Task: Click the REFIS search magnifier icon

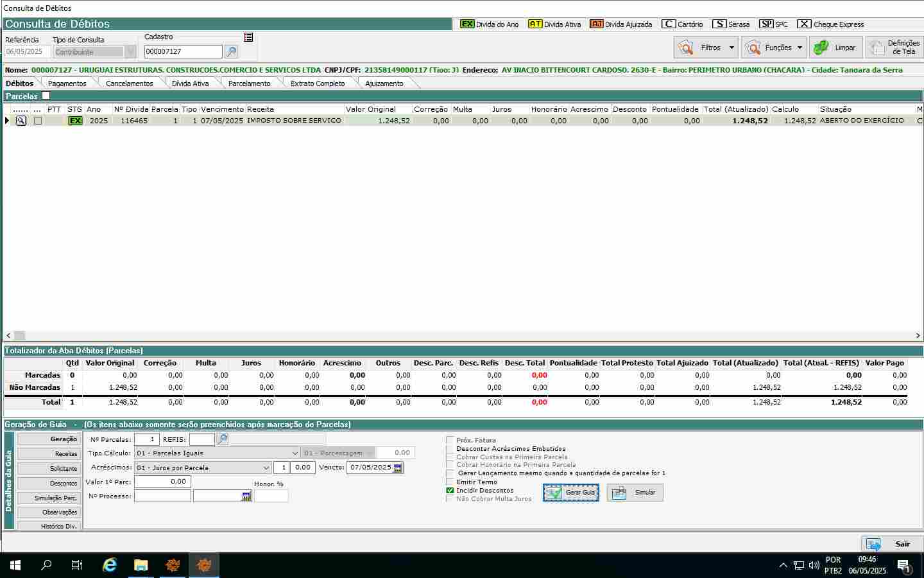Action: point(222,439)
